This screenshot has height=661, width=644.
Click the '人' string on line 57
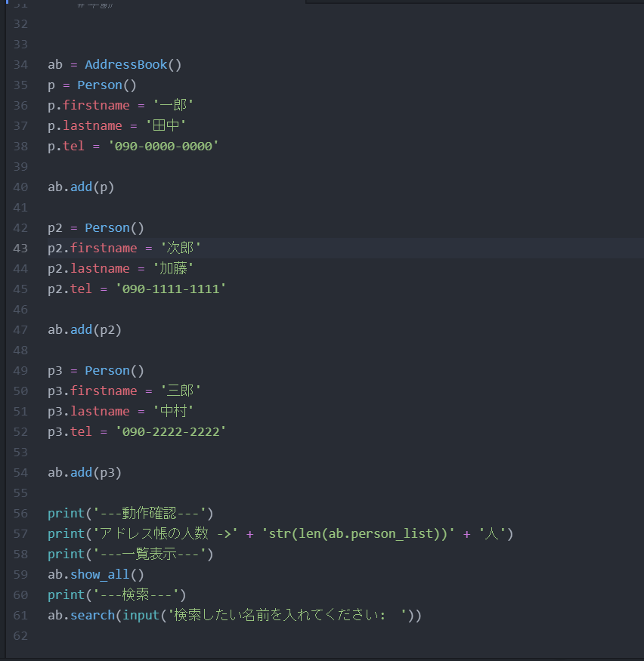(x=492, y=533)
